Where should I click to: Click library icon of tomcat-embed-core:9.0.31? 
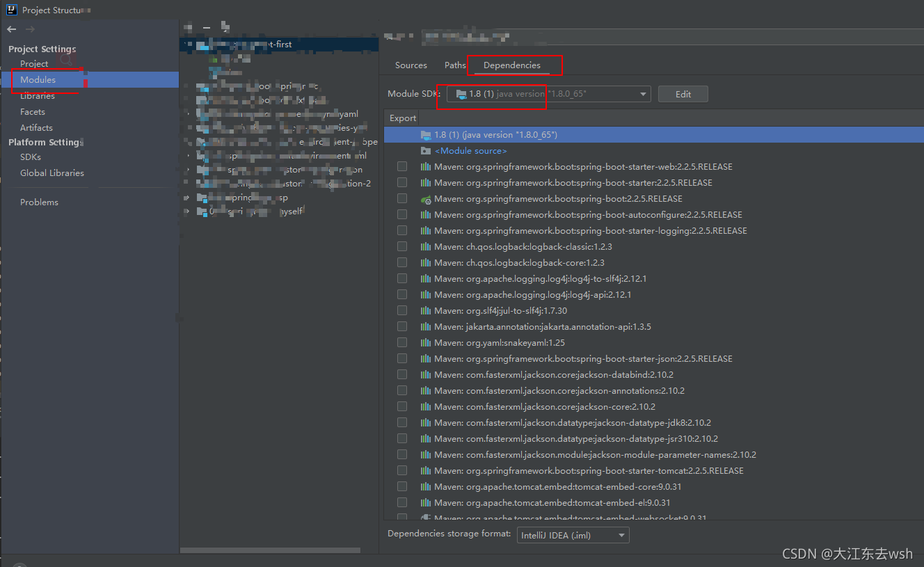[426, 487]
